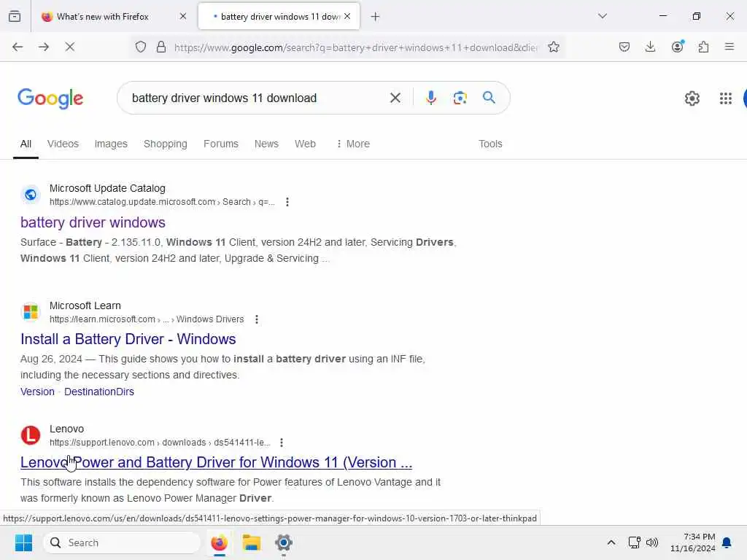This screenshot has height=560, width=747.
Task: Save page to Pocket
Action: [x=624, y=47]
